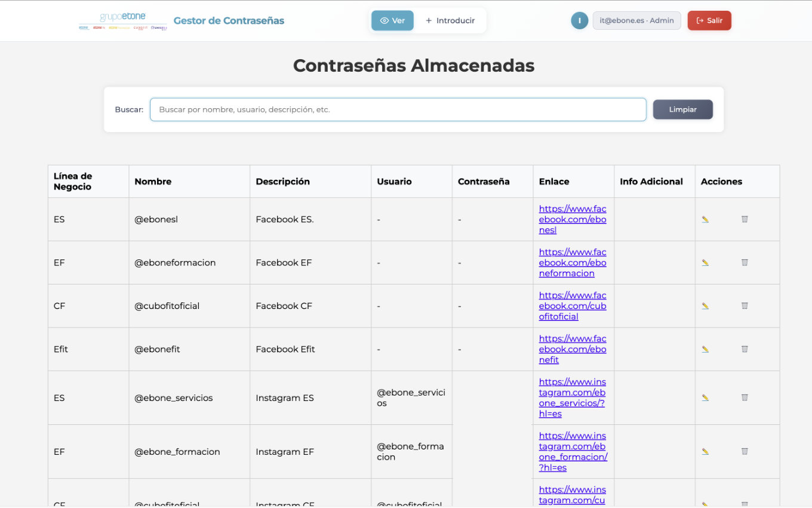The image size is (812, 508).
Task: Click the plus icon next to Introducir
Action: click(x=427, y=20)
